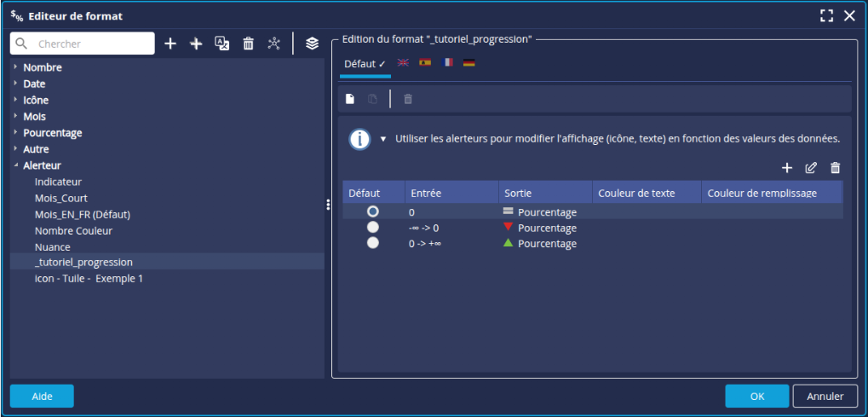The height and width of the screenshot is (417, 868).
Task: Switch to the Défaut language tab
Action: [x=365, y=64]
